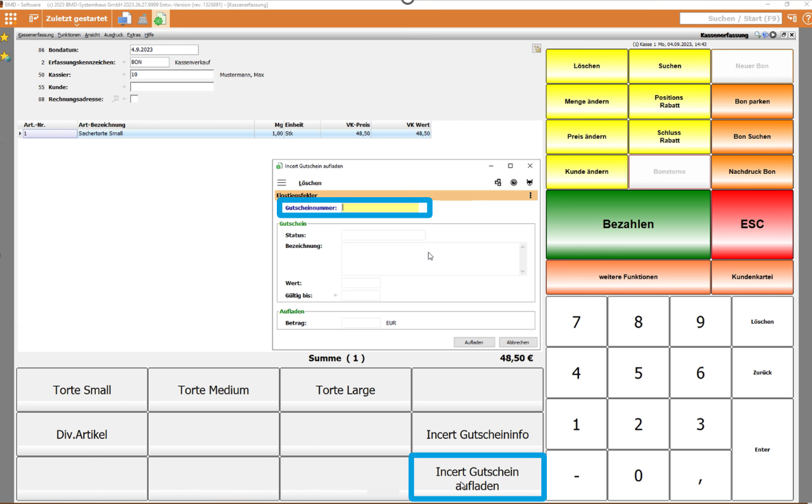The image size is (812, 504).
Task: Click the red ESC button
Action: click(752, 224)
